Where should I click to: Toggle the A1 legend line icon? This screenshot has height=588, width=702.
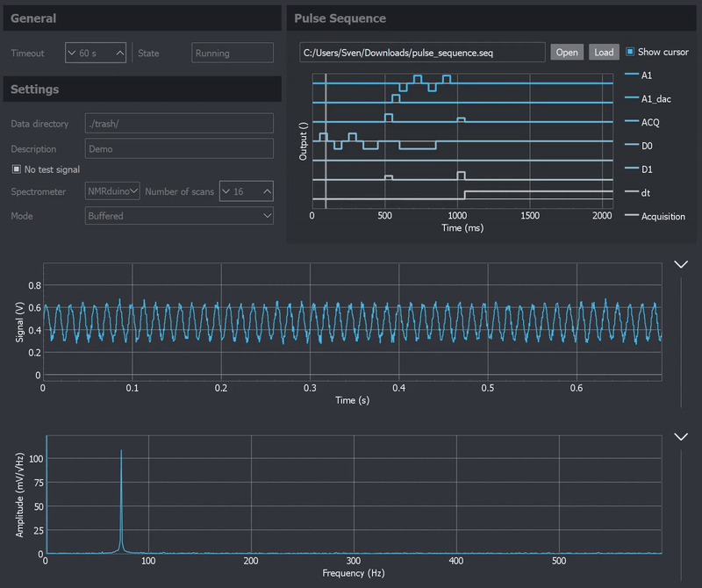coord(631,75)
